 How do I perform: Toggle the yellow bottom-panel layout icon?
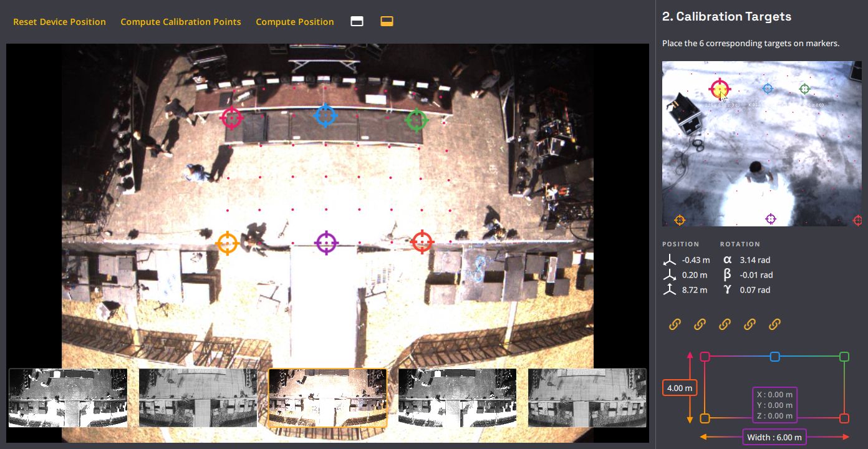click(x=387, y=22)
